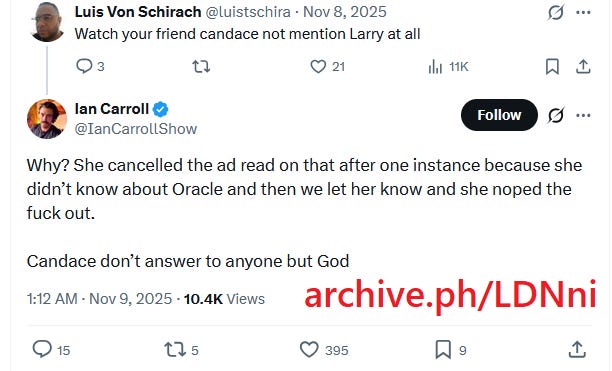Follow Ian Carroll
612x371 pixels.
(x=499, y=115)
